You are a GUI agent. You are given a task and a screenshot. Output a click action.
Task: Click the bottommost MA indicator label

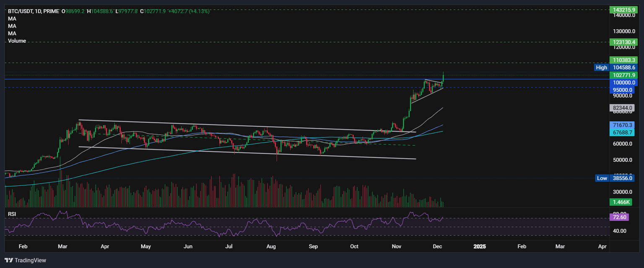point(12,33)
